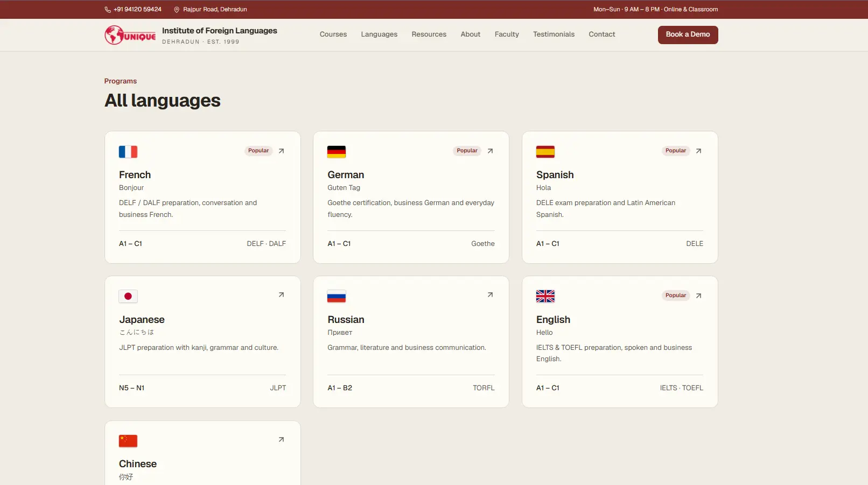868x485 pixels.
Task: Click the TORFL label on Russian card
Action: tap(484, 388)
